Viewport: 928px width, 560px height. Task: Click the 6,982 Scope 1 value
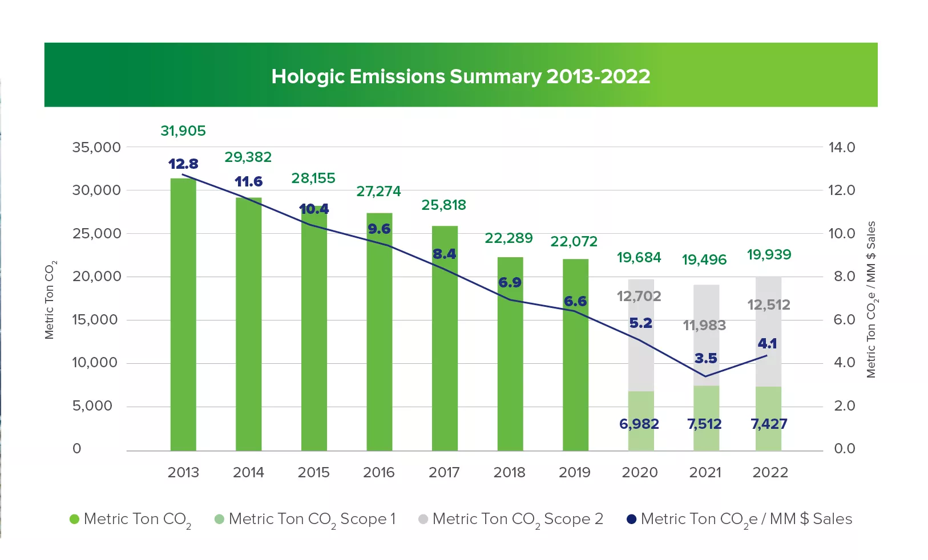(639, 424)
